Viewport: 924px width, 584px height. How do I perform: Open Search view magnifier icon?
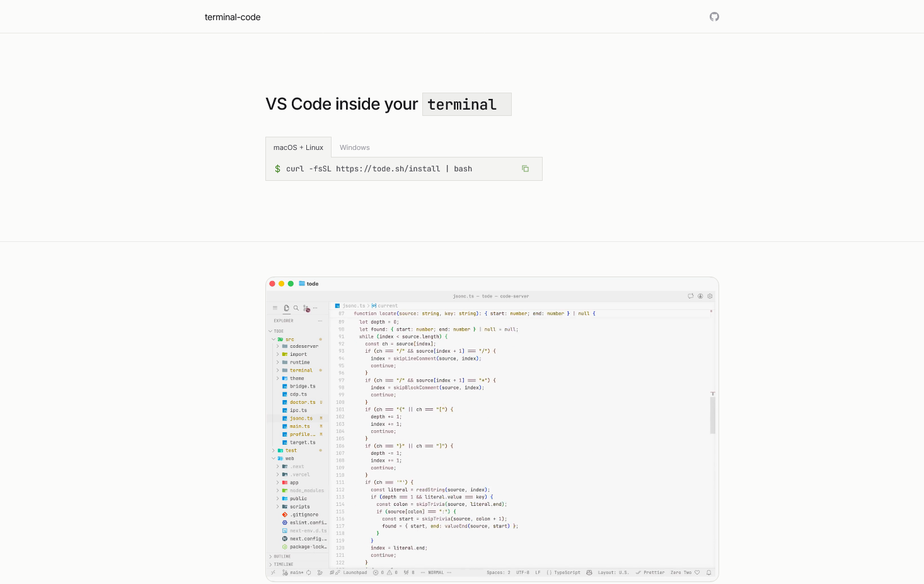296,308
